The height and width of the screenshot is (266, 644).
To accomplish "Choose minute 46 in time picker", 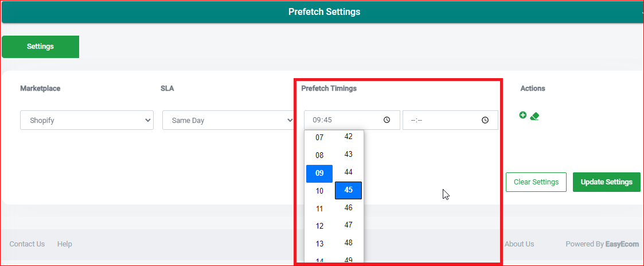I will pyautogui.click(x=348, y=207).
